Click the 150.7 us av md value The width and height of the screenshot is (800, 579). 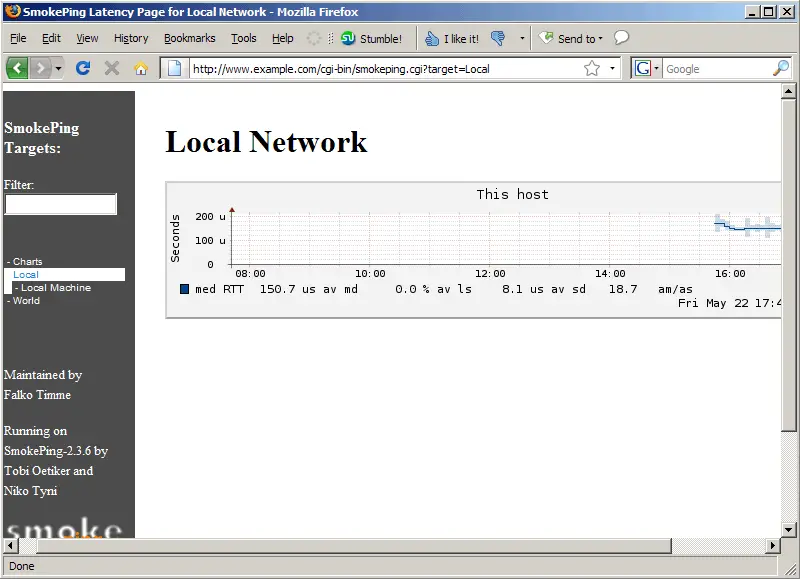point(309,289)
